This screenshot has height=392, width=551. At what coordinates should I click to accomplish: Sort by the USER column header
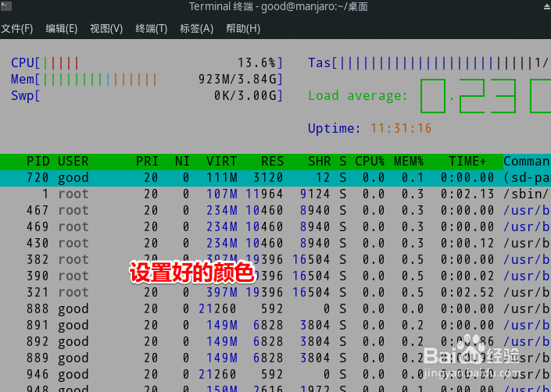point(73,162)
